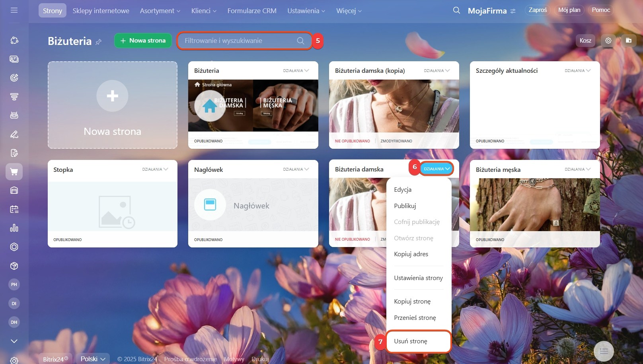This screenshot has height=364, width=643.
Task: Click the green Nowa strona button
Action: (143, 41)
